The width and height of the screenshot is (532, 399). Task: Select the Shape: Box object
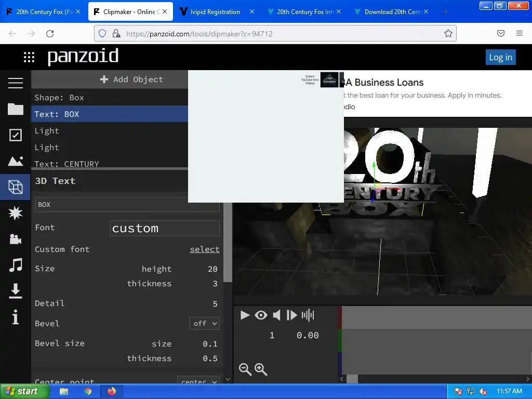(110, 97)
